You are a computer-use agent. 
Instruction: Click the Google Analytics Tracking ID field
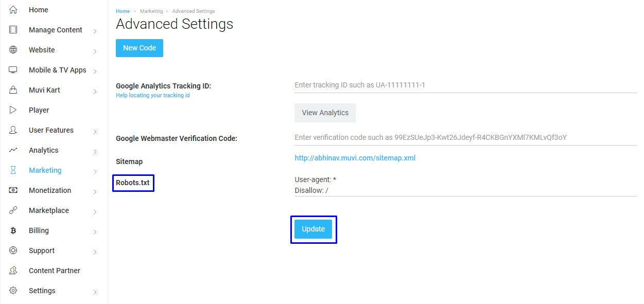(465, 85)
